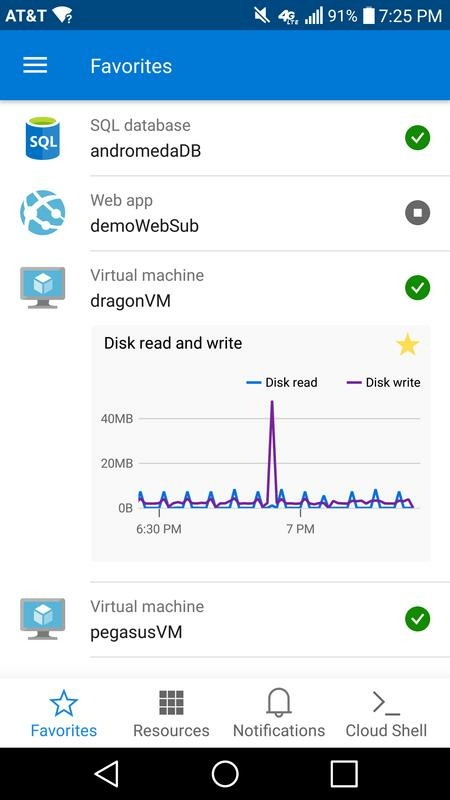Tap the dragonVM virtual machine icon

pyautogui.click(x=43, y=288)
